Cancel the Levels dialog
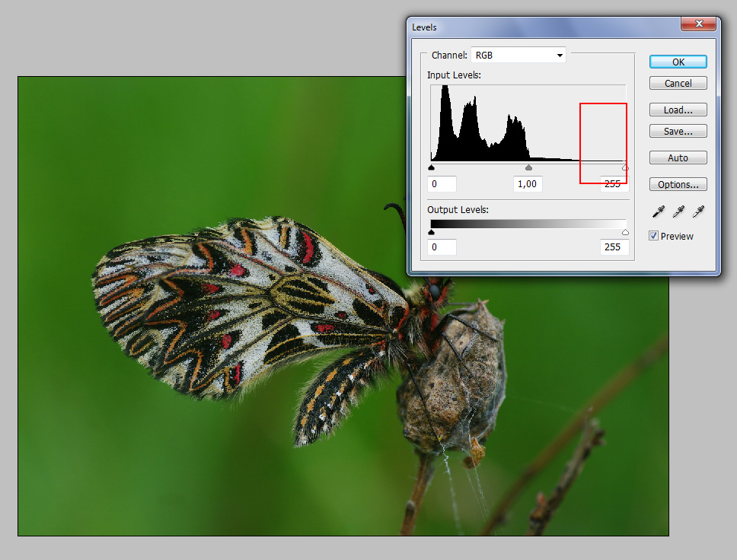The image size is (737, 560). [678, 83]
